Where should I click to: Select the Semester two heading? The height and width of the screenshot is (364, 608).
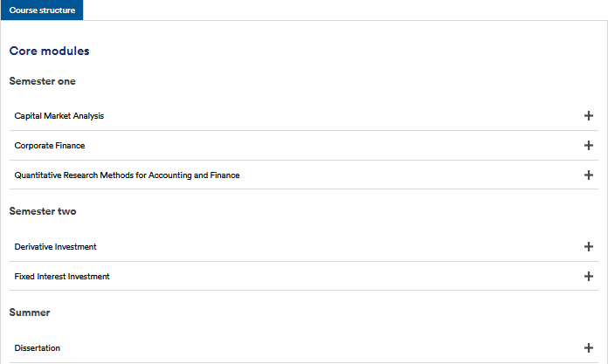point(43,211)
